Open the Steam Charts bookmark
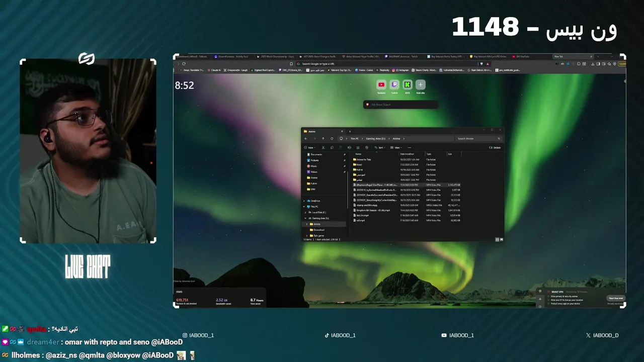Image resolution: width=644 pixels, height=362 pixels. pyautogui.click(x=425, y=69)
